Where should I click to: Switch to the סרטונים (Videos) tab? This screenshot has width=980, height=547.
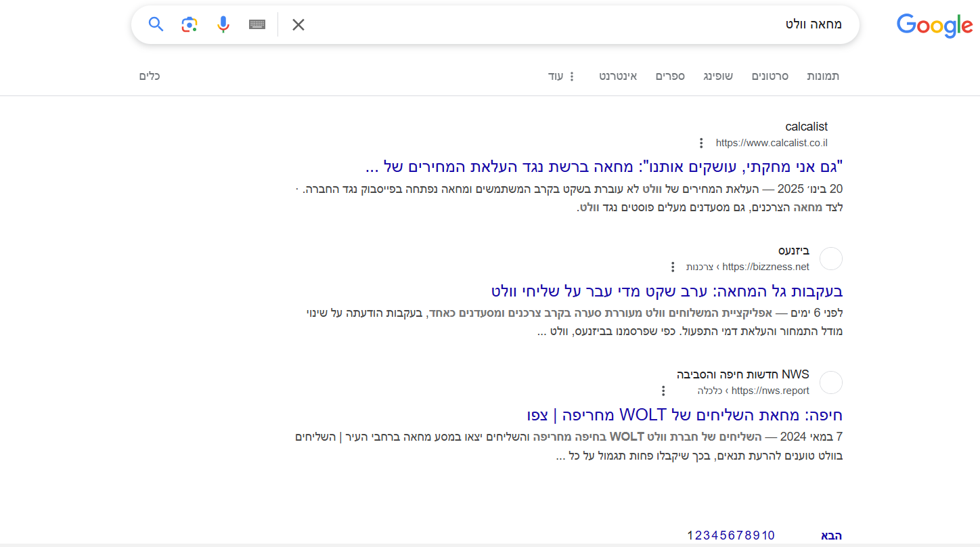click(x=770, y=76)
